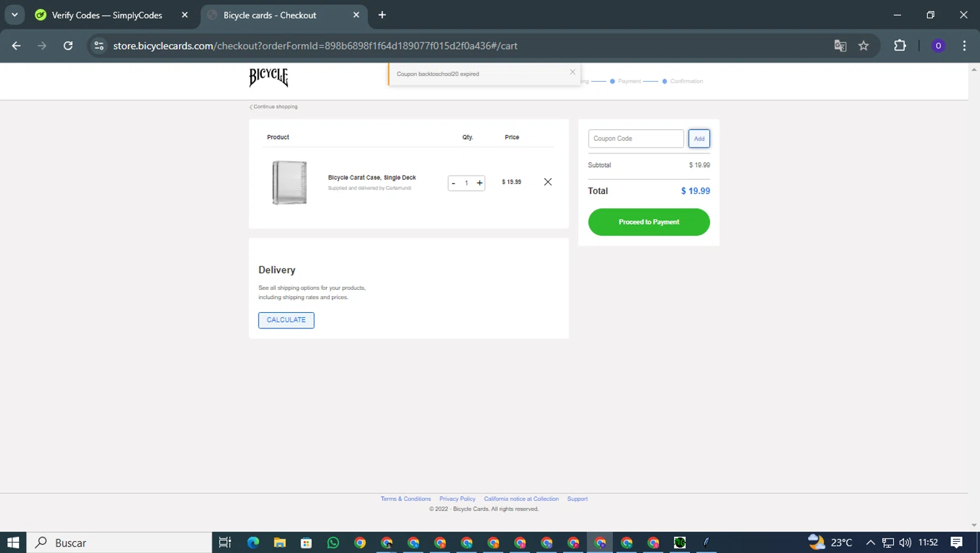
Task: Reload the checkout page
Action: [x=68, y=46]
